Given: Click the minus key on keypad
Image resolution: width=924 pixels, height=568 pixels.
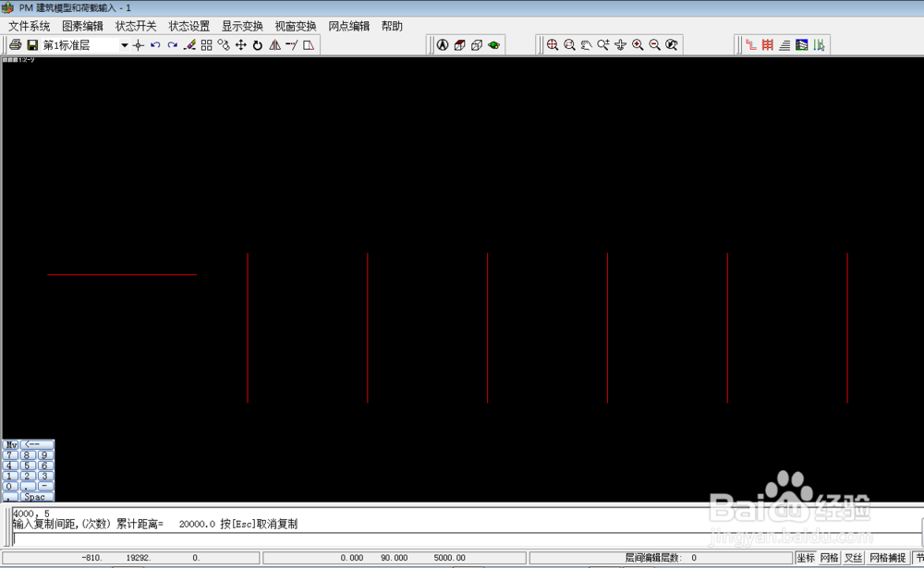Looking at the screenshot, I should 44,487.
